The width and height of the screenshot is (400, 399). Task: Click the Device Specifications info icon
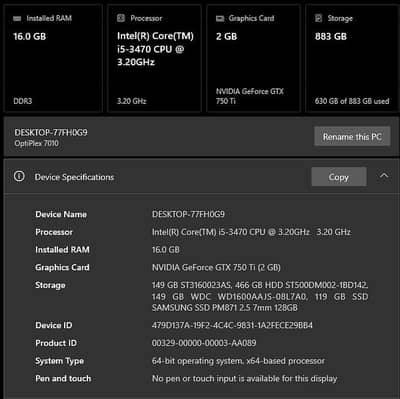[x=19, y=176]
